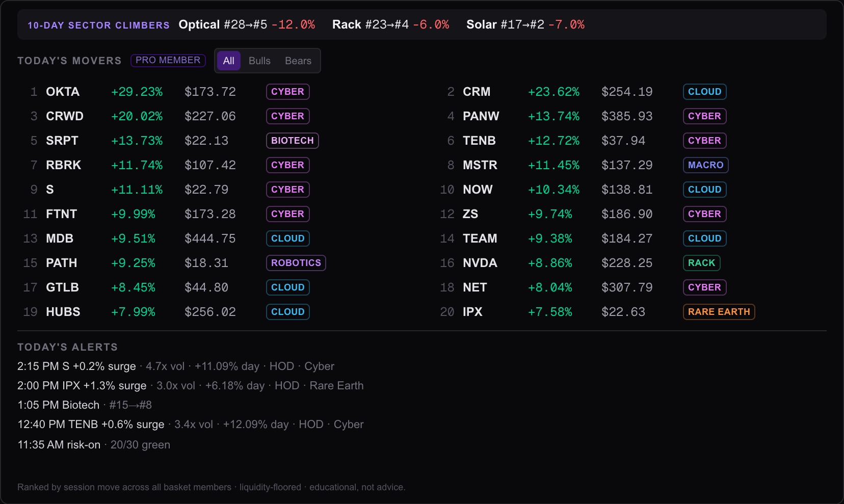The width and height of the screenshot is (844, 504).
Task: Click the NOW ticker symbol
Action: click(478, 190)
